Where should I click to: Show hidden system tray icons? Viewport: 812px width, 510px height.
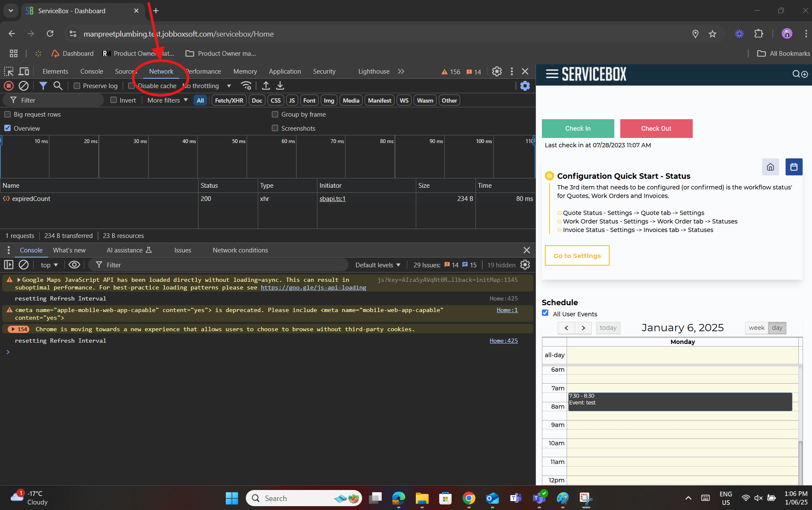click(688, 498)
